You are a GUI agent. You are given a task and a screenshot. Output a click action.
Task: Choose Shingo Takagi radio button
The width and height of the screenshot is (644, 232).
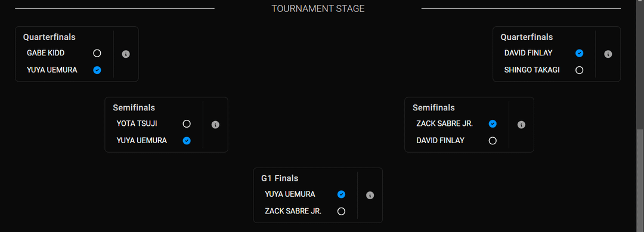click(x=579, y=70)
